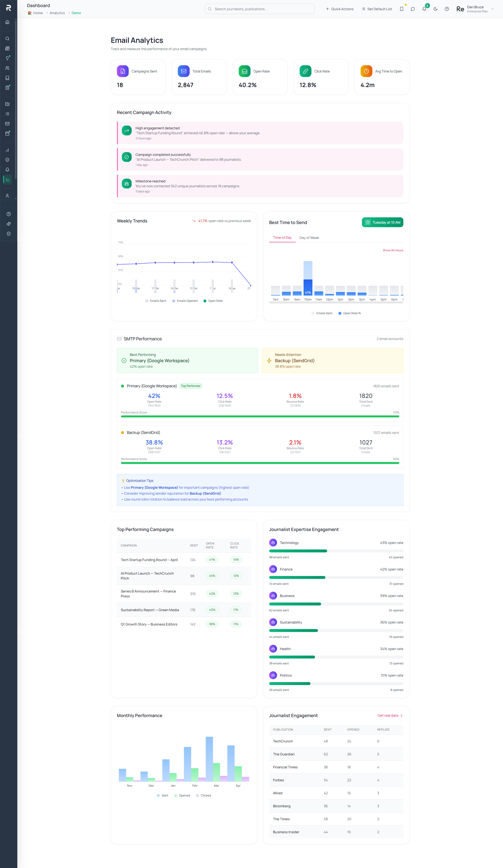The height and width of the screenshot is (868, 503).
Task: Switch to the Day of Week tab
Action: pyautogui.click(x=309, y=238)
